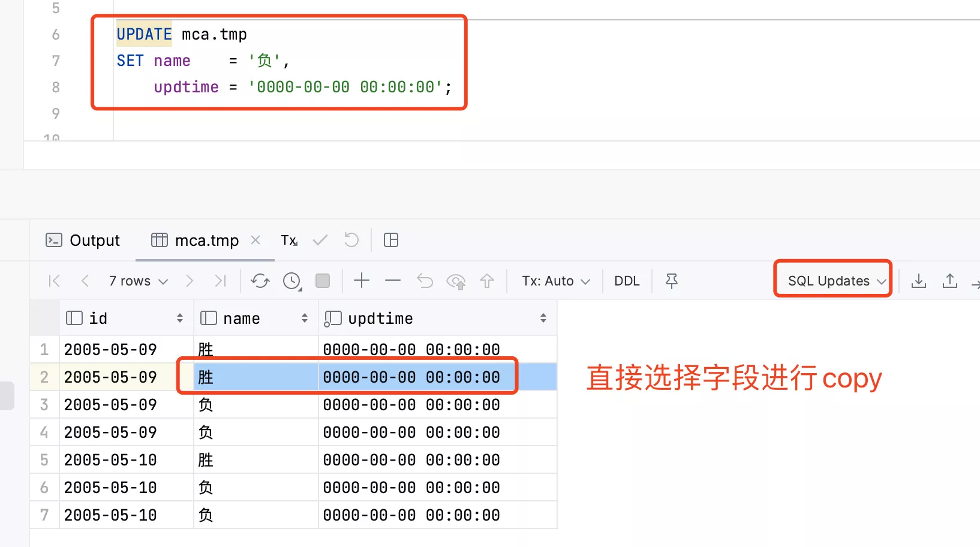Click id cell 2005-05-10 in row 6
This screenshot has height=547, width=980.
(126, 487)
